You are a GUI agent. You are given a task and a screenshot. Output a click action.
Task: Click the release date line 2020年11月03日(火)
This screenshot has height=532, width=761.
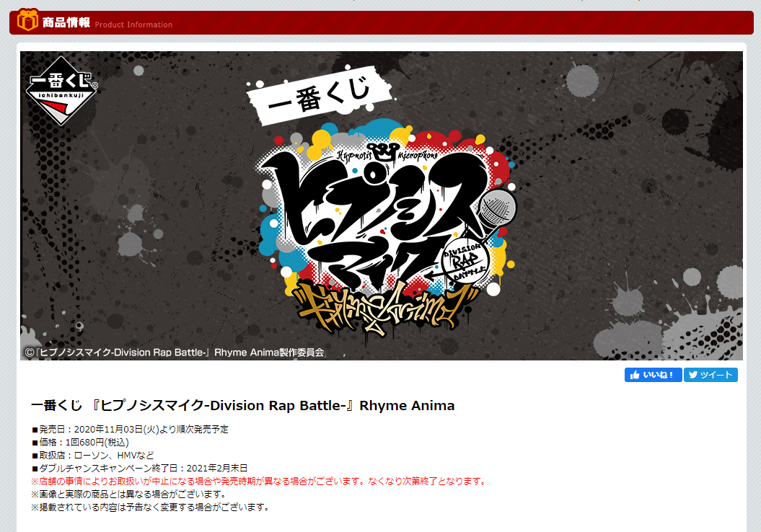[x=130, y=429]
